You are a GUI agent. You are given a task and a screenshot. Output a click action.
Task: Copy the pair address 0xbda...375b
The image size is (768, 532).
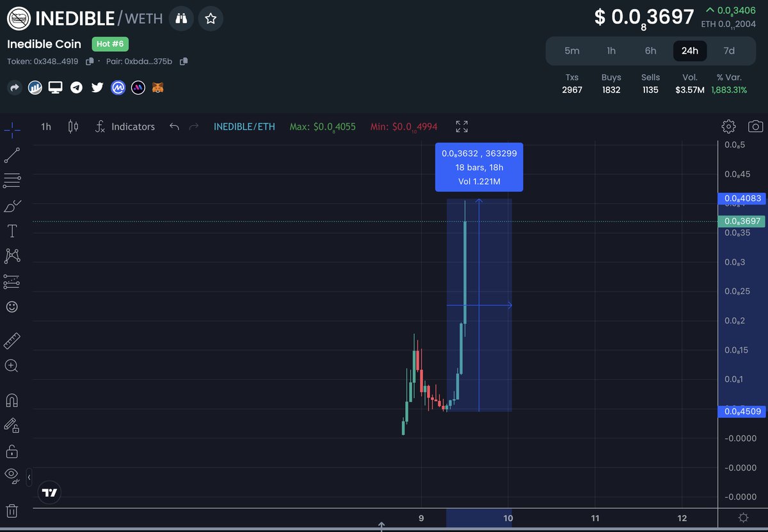pos(184,61)
